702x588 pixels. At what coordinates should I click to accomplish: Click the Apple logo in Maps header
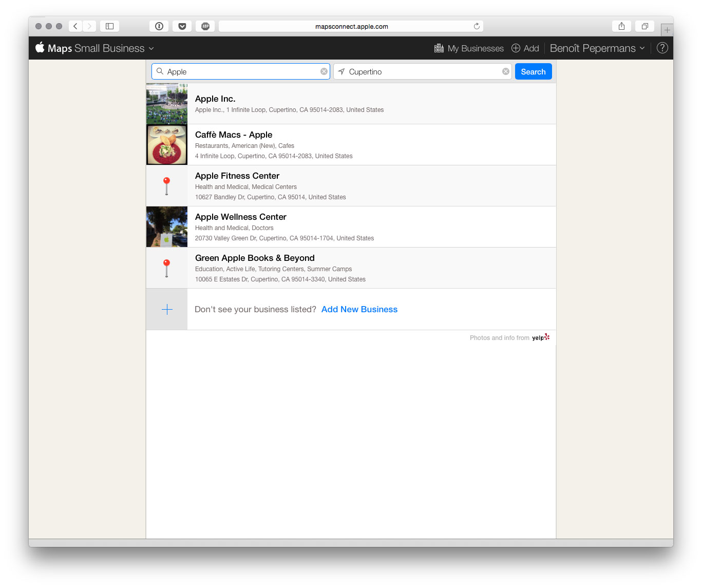(x=40, y=48)
